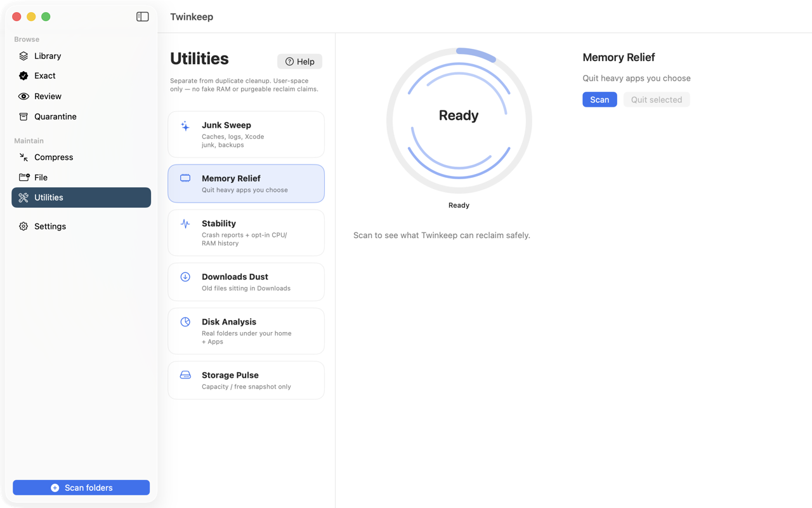
Task: Click the Settings gear icon
Action: 23,226
